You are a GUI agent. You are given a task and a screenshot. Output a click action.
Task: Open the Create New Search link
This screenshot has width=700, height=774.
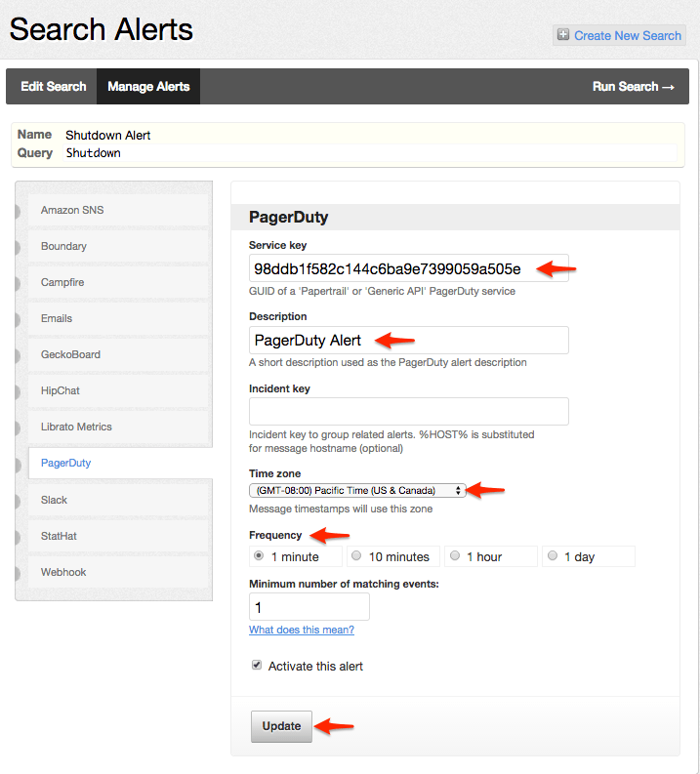coord(628,35)
